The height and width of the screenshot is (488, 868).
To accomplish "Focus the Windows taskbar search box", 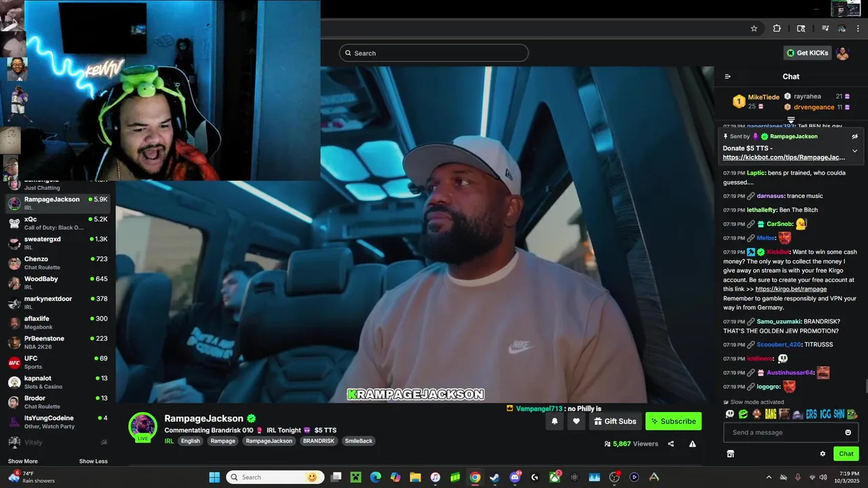I will (x=275, y=477).
